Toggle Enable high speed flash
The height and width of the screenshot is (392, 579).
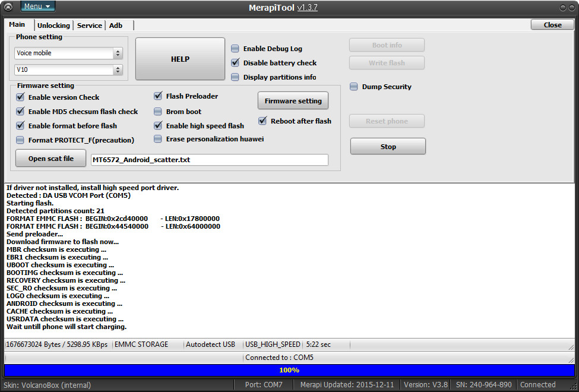click(x=158, y=126)
